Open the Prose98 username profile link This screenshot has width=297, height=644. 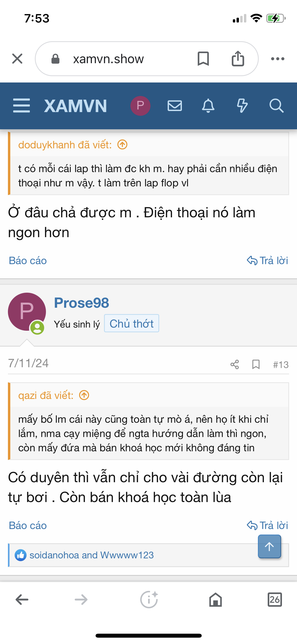coord(81,303)
